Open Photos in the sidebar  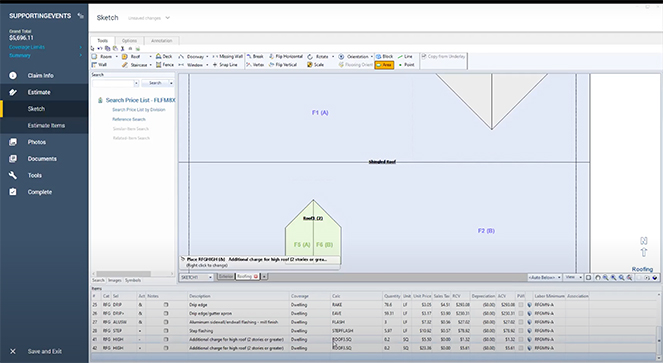pos(37,142)
